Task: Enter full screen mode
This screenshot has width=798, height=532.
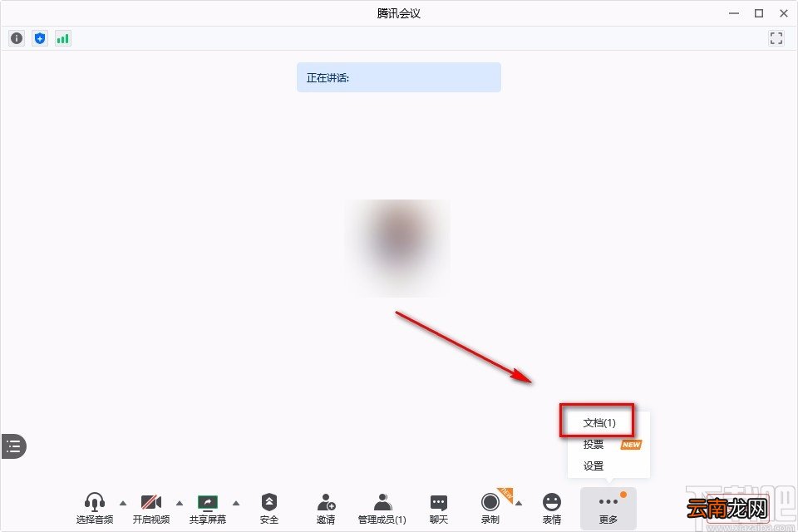Action: [x=776, y=38]
